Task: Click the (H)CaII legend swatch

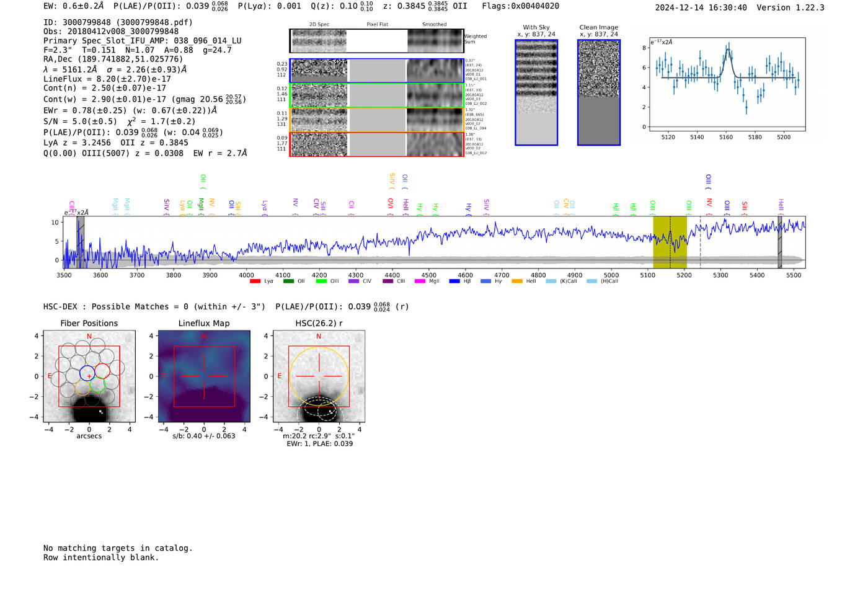Action: pyautogui.click(x=591, y=282)
